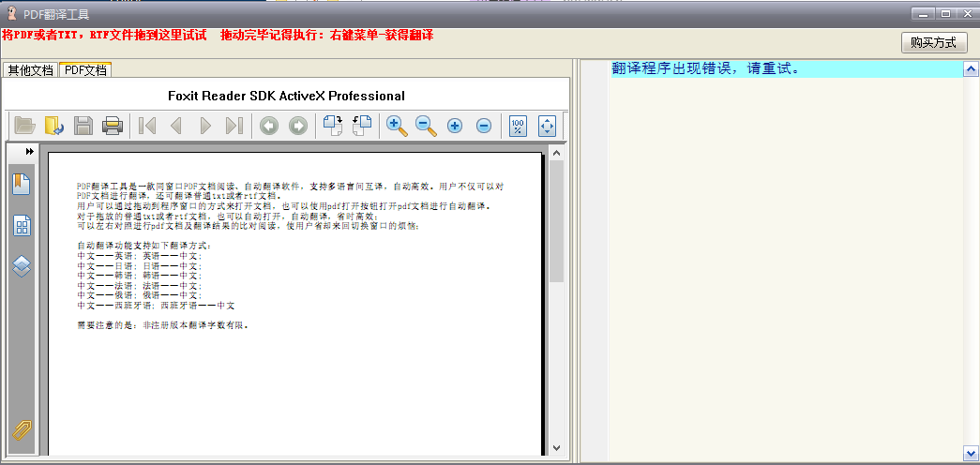Toggle fit page view button

[x=548, y=126]
